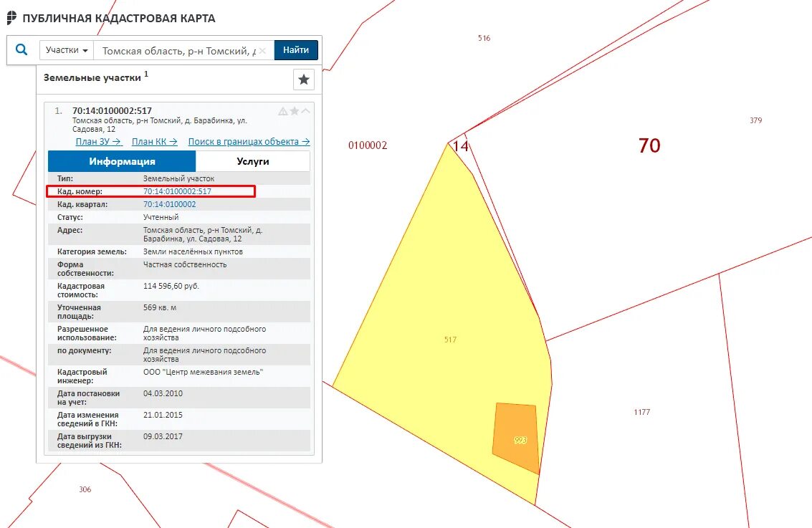Click the area value 569 кв. м
The height and width of the screenshot is (528, 812).
160,307
